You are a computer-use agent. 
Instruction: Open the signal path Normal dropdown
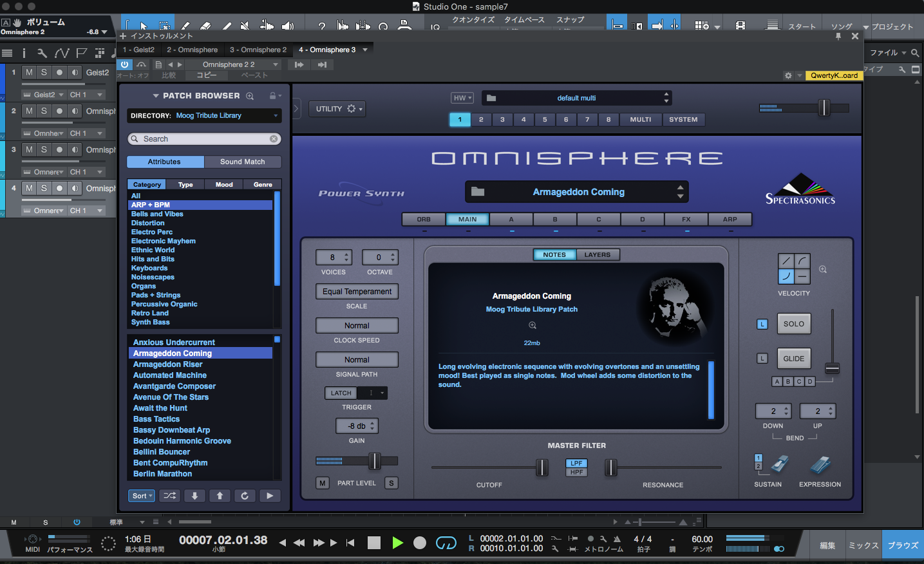pyautogui.click(x=357, y=360)
